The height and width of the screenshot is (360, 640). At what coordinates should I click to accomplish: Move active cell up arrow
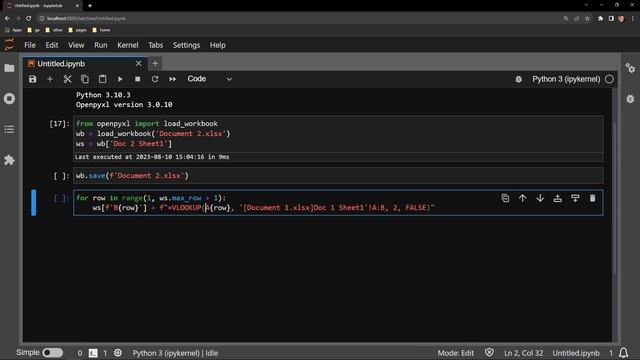tap(523, 198)
